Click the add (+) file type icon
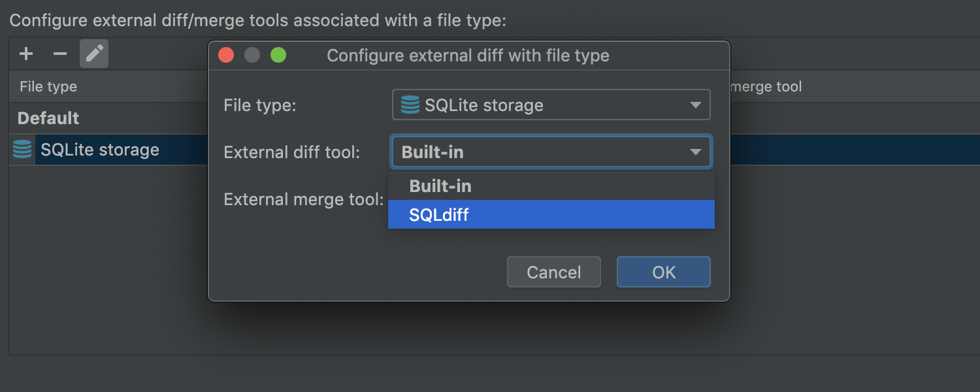This screenshot has width=980, height=392. click(x=26, y=54)
